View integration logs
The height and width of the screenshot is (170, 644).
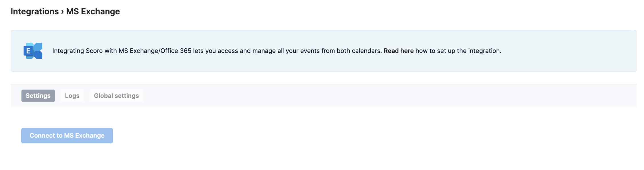tap(72, 96)
